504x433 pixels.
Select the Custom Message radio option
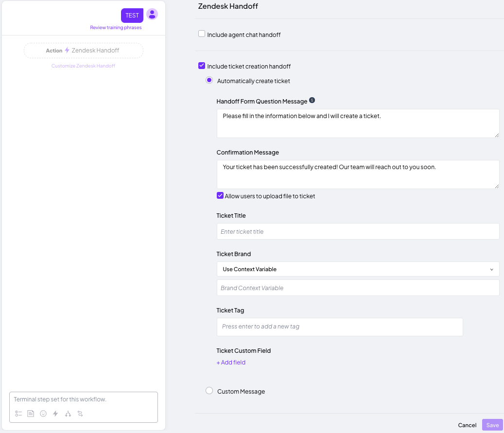209,391
